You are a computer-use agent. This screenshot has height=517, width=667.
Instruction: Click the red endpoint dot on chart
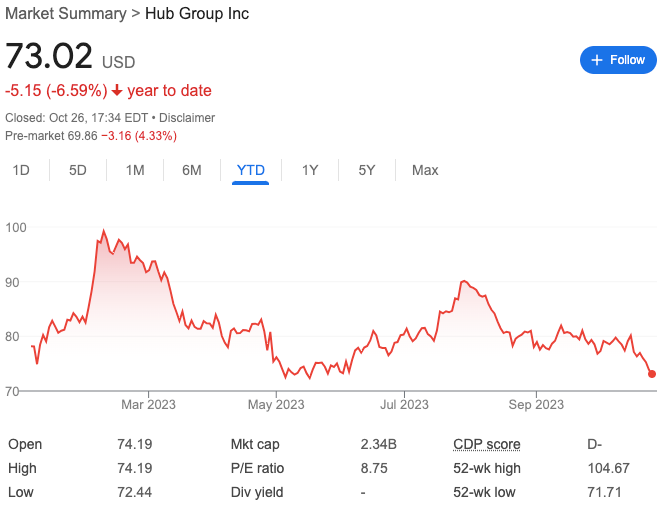click(652, 374)
